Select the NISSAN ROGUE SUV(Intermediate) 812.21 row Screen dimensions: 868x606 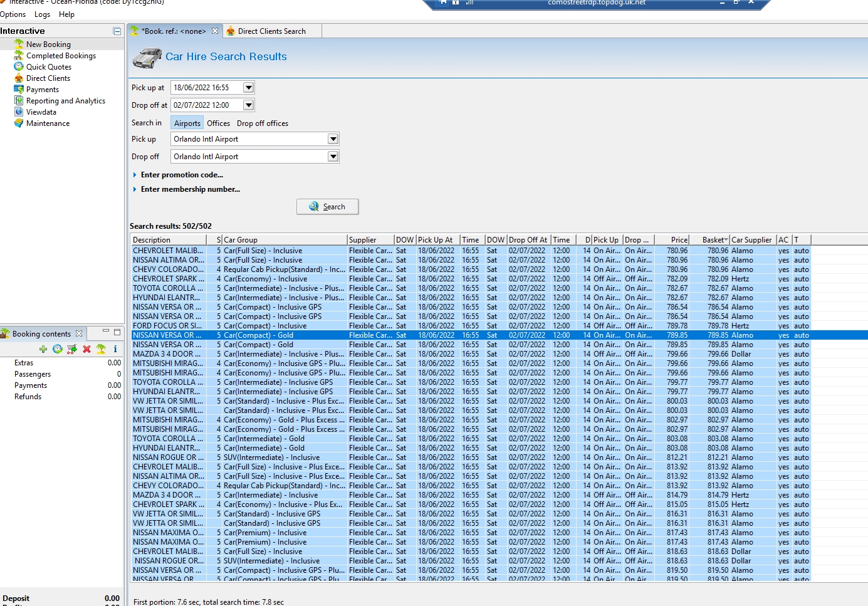[x=471, y=457]
